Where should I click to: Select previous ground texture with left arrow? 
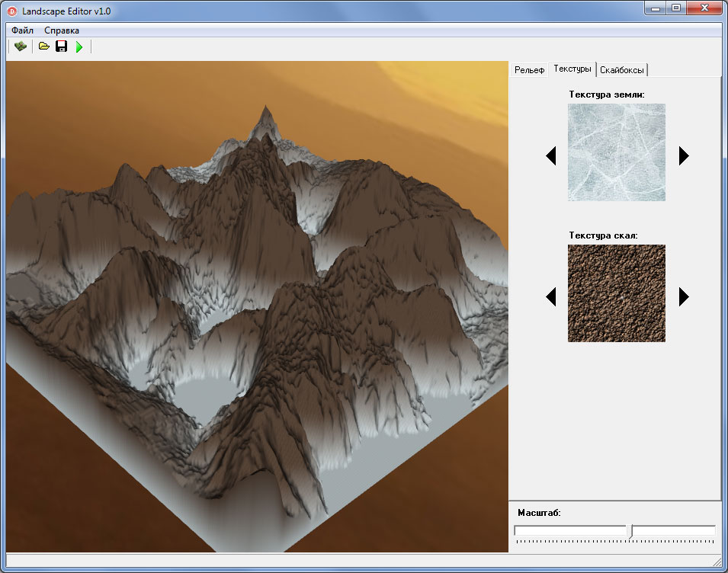pyautogui.click(x=551, y=156)
